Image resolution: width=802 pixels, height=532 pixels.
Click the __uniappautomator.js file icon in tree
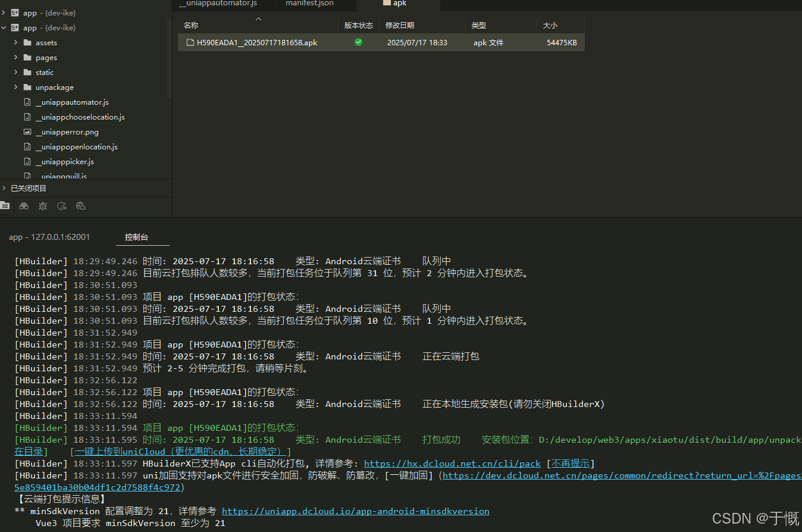[x=27, y=102]
